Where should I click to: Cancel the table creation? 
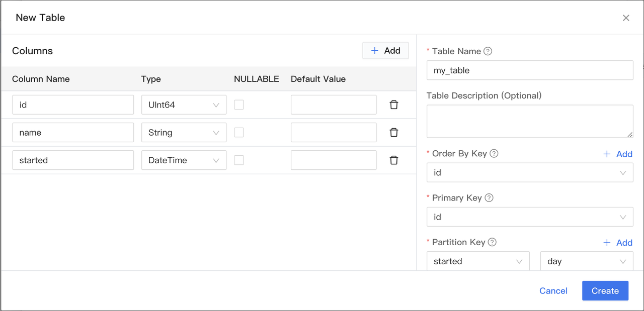point(553,291)
